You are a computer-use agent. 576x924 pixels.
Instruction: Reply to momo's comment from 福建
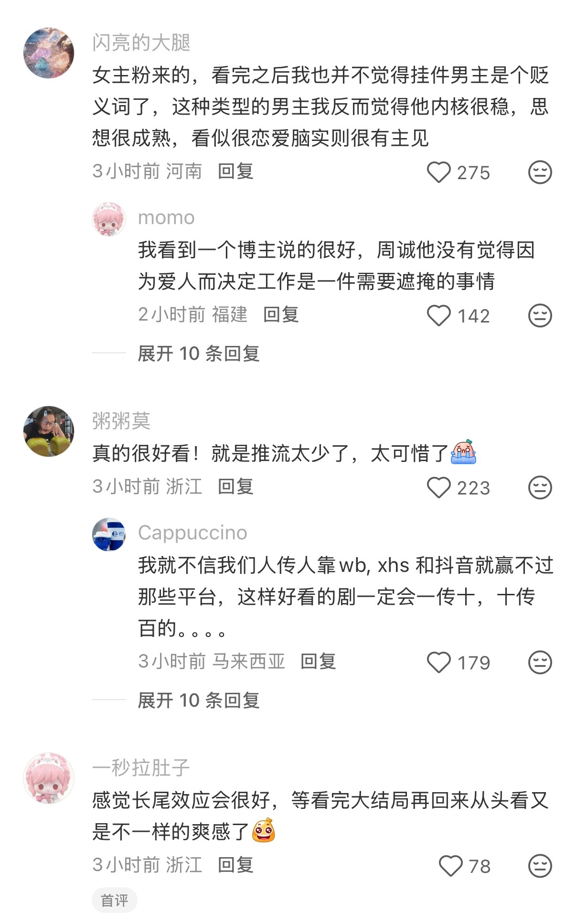(x=281, y=314)
